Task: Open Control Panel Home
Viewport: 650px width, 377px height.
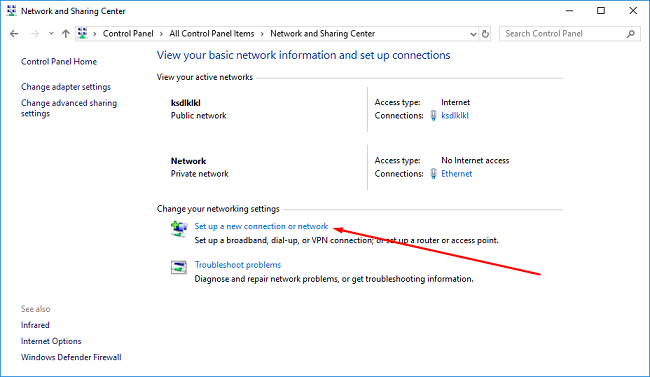Action: pos(59,61)
